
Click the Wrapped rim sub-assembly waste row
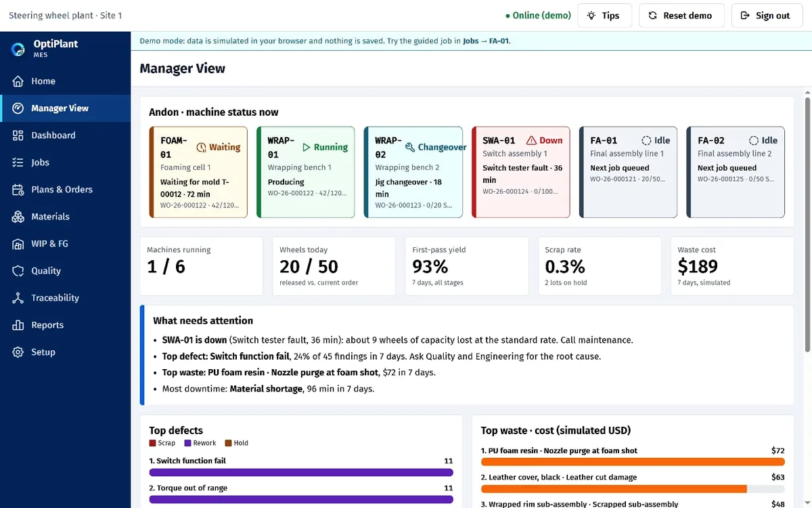pos(633,504)
